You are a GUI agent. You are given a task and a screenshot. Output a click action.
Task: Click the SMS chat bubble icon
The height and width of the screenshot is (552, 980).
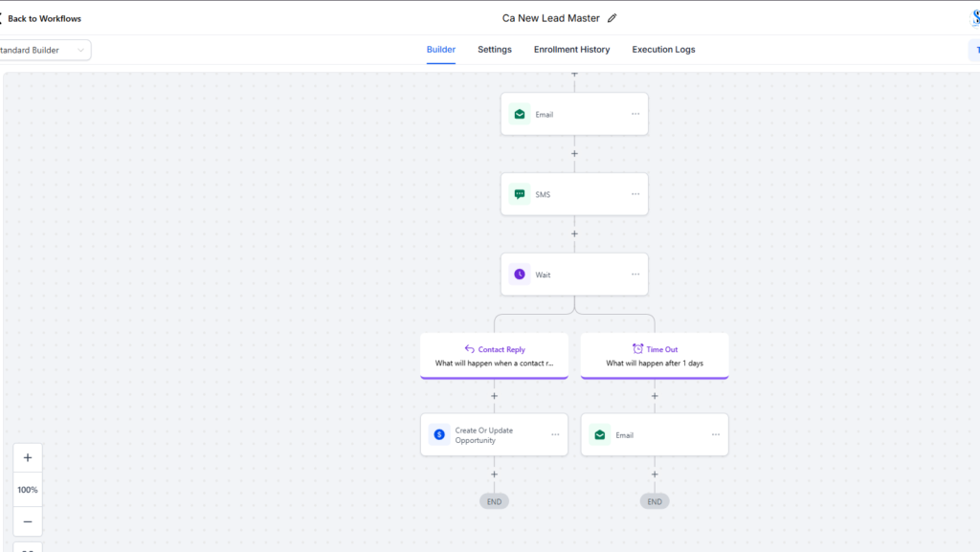[x=520, y=194]
